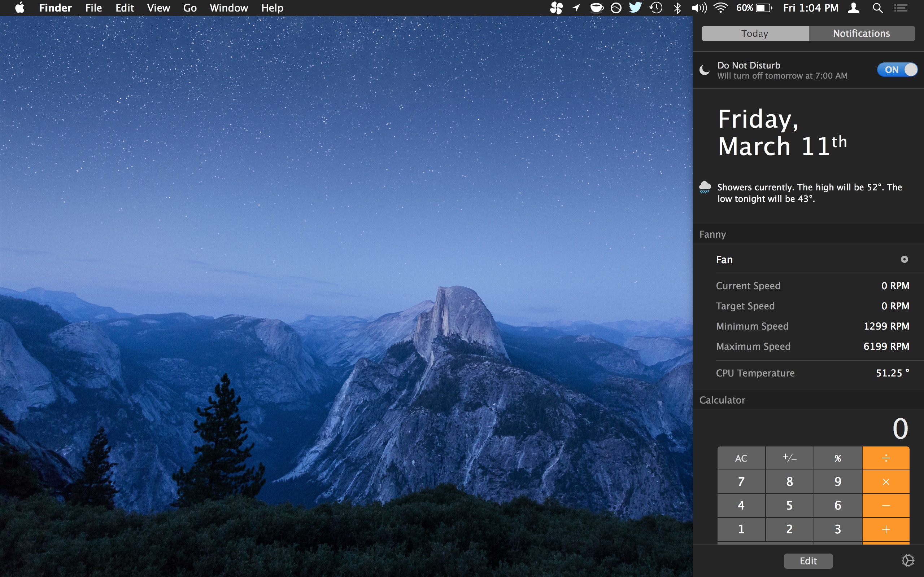
Task: Open the Bluetooth status menu
Action: coord(677,8)
